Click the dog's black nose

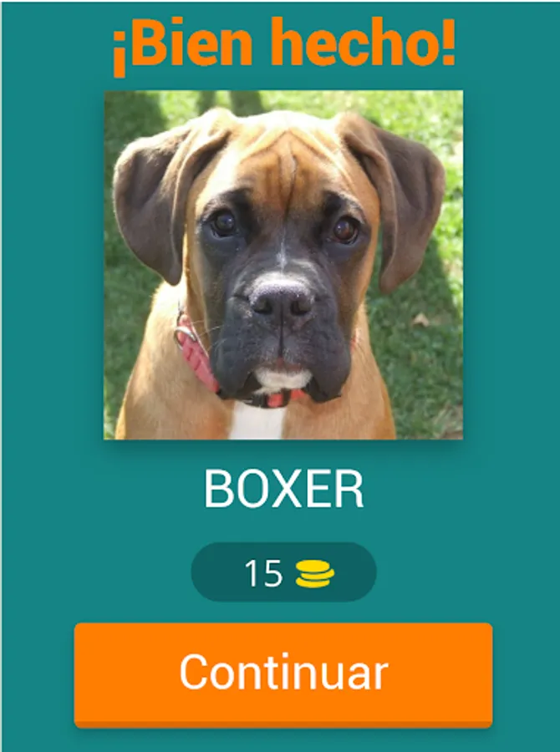(283, 297)
